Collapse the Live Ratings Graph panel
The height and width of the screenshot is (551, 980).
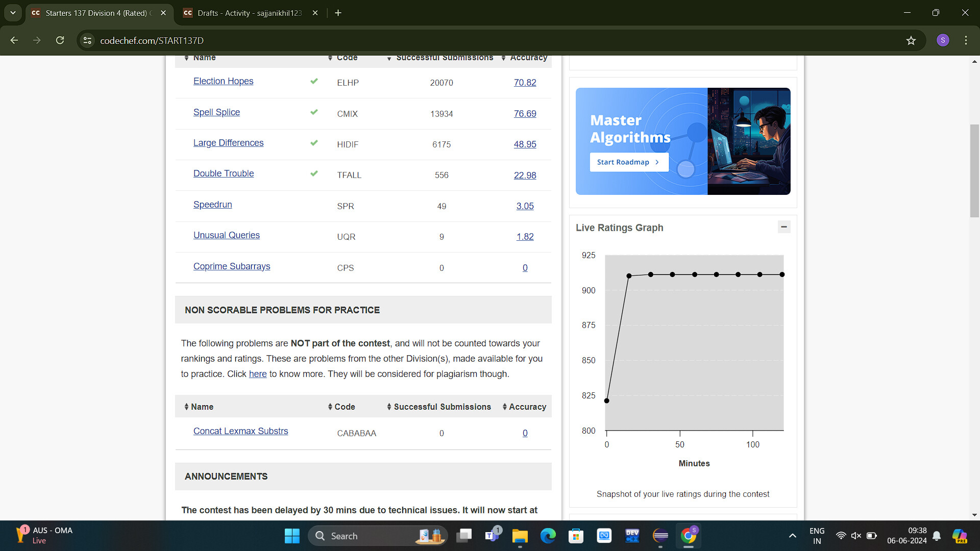pyautogui.click(x=784, y=227)
